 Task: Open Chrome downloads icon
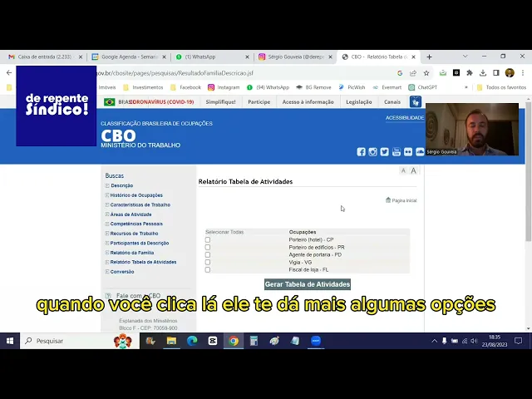(483, 72)
